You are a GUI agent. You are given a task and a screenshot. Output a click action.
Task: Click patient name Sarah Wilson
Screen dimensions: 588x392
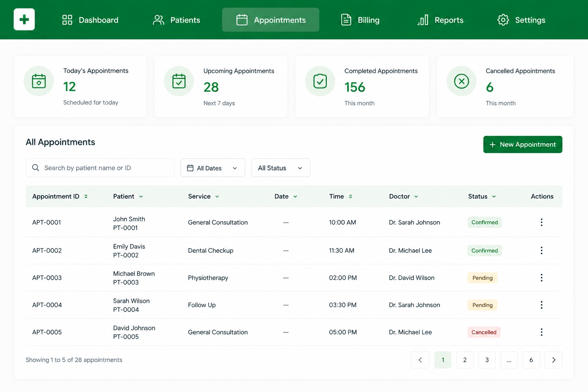pyautogui.click(x=131, y=301)
